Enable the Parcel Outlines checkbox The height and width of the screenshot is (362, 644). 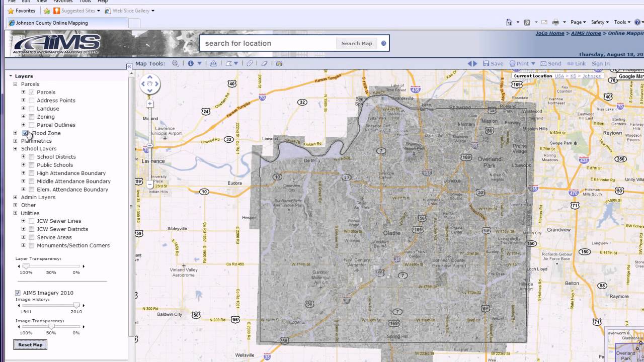click(32, 125)
